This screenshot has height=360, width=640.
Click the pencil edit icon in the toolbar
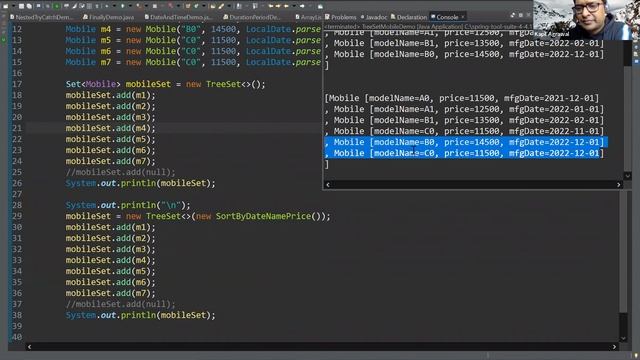[x=221, y=6]
